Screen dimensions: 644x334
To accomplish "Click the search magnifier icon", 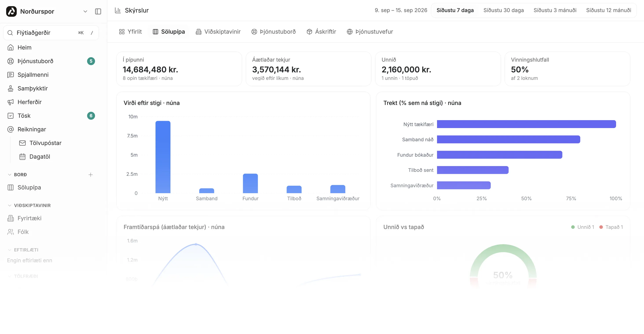I will pyautogui.click(x=10, y=33).
